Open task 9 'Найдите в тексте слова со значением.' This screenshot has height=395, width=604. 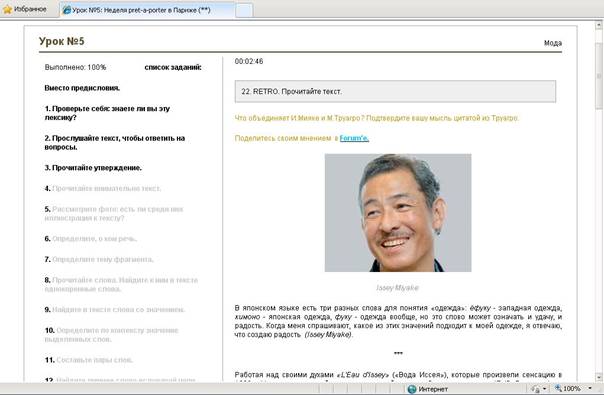coord(115,309)
